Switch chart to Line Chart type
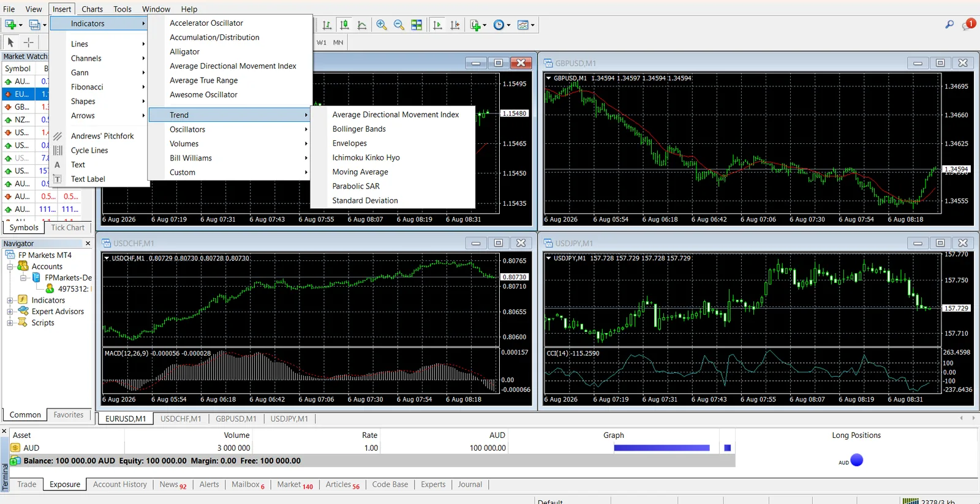The width and height of the screenshot is (980, 504). (x=362, y=25)
